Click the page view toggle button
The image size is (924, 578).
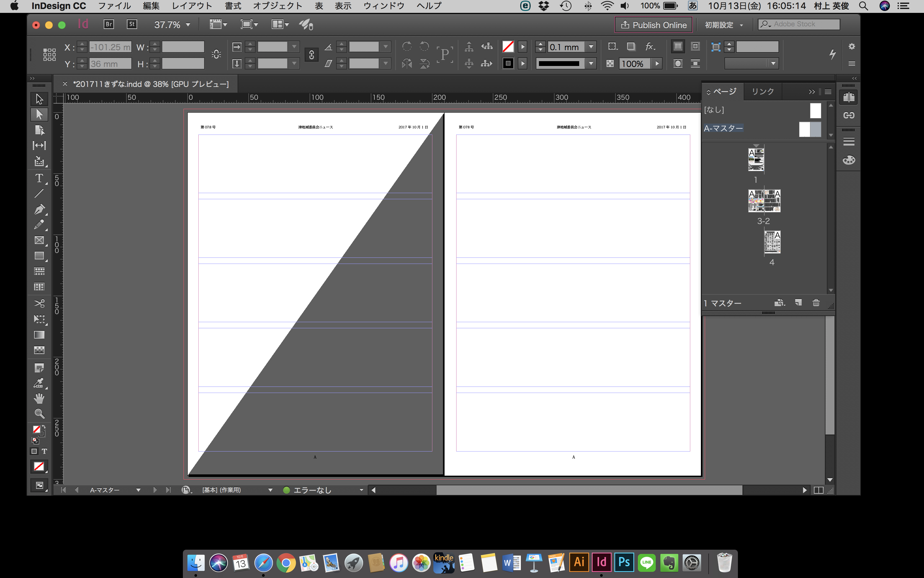818,489
